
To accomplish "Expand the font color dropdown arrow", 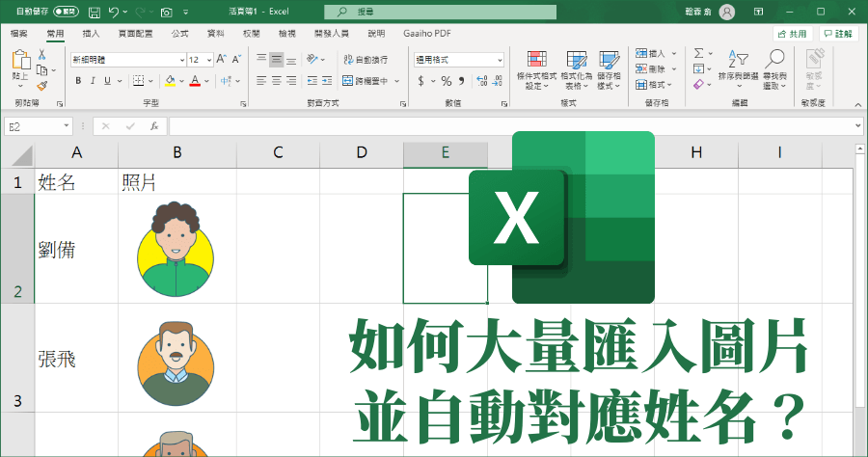I will 206,81.
